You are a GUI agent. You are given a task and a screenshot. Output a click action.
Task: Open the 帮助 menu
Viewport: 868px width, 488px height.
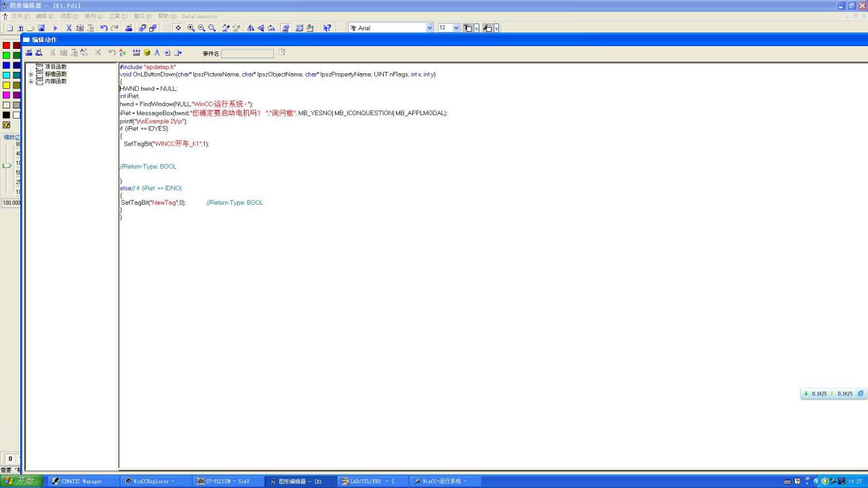point(167,16)
